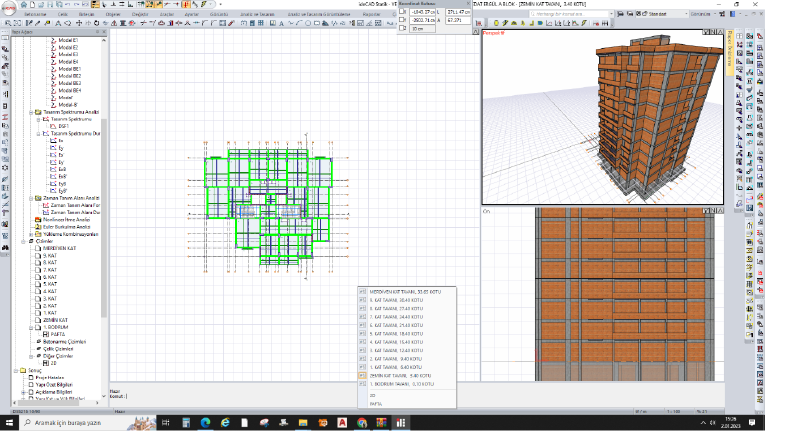Image resolution: width=793 pixels, height=446 pixels.
Task: Open Chrome from the taskbar
Action: click(362, 423)
